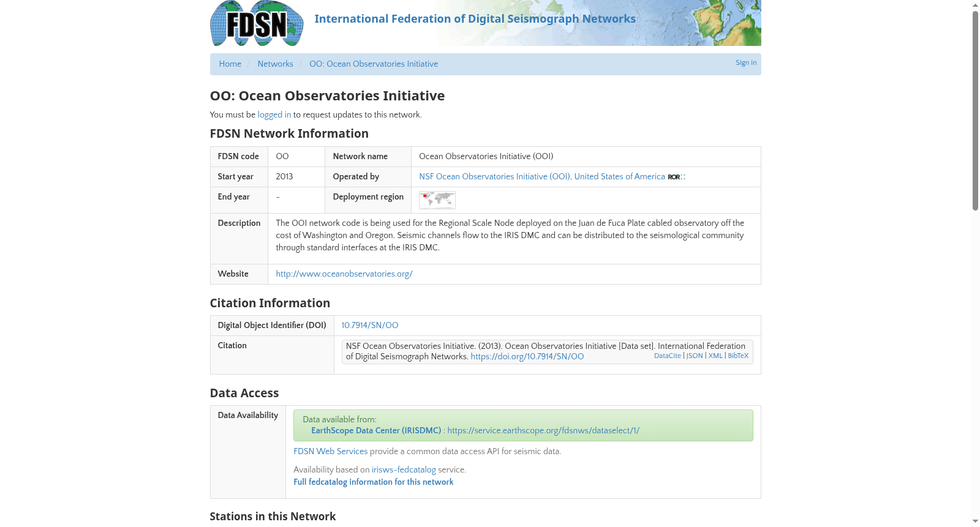Click the Sign in link

tap(746, 62)
